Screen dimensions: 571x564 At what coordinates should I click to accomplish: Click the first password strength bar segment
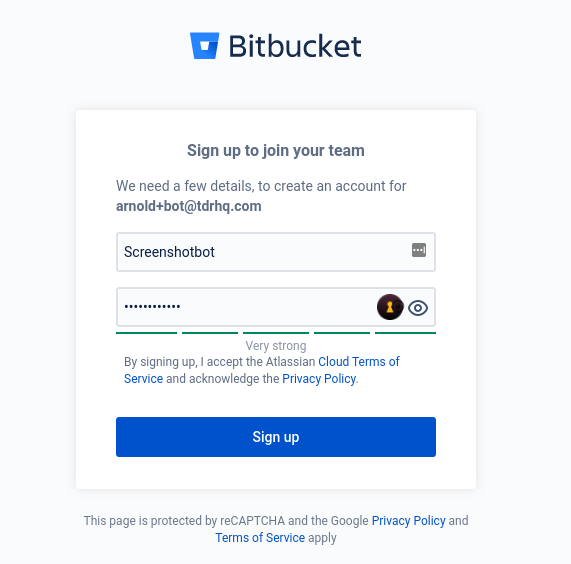point(146,333)
